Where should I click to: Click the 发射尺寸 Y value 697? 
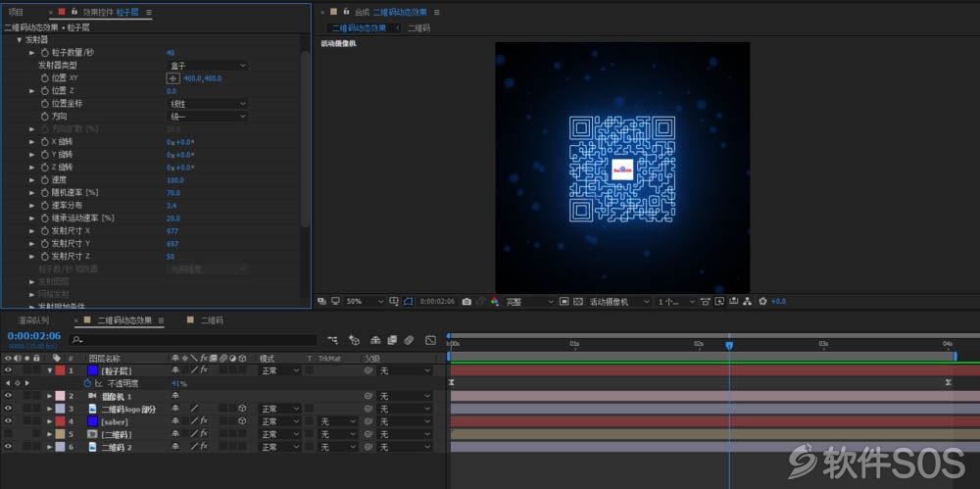(x=172, y=244)
